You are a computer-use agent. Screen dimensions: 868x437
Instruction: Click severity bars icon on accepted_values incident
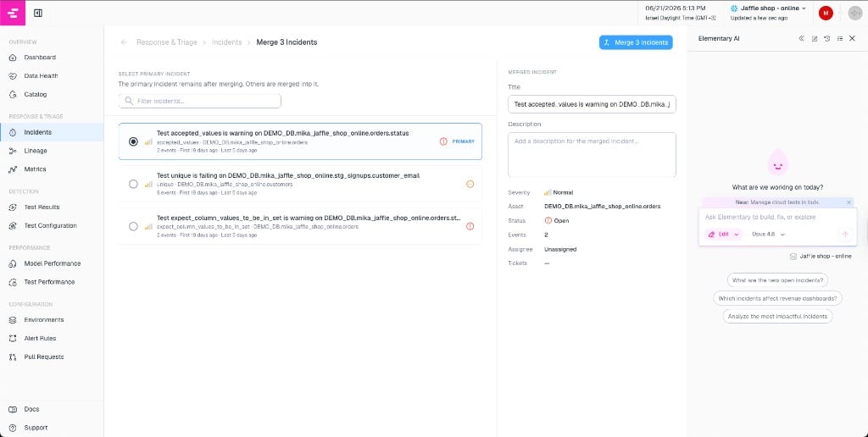148,141
